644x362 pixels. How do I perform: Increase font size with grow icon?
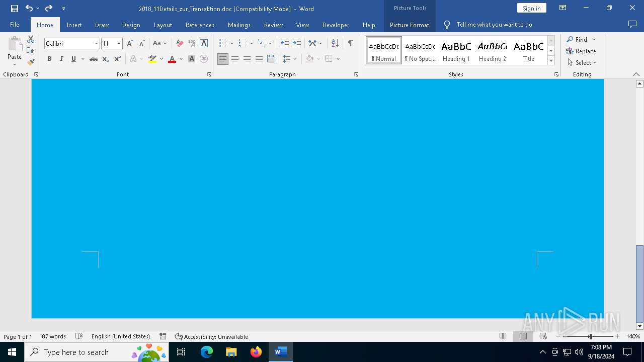click(x=130, y=44)
